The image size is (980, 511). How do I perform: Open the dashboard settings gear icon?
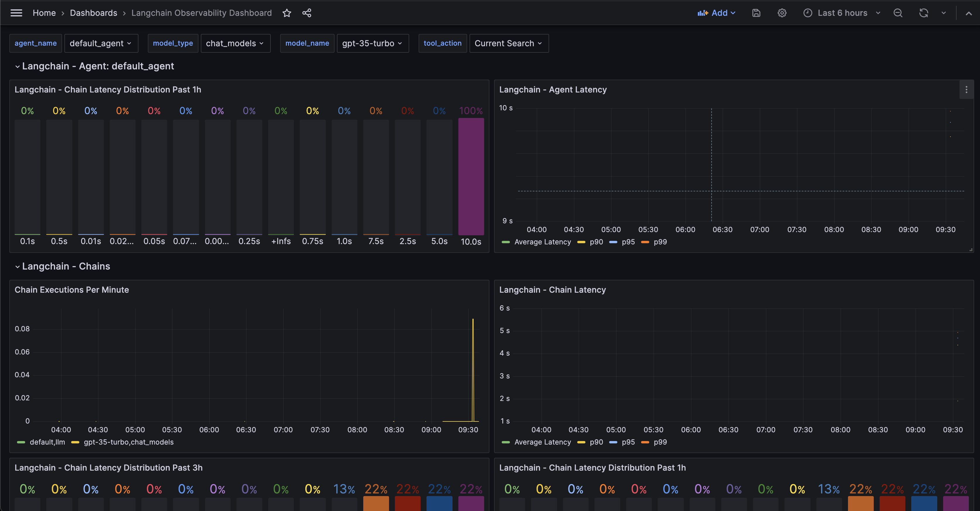(x=782, y=13)
